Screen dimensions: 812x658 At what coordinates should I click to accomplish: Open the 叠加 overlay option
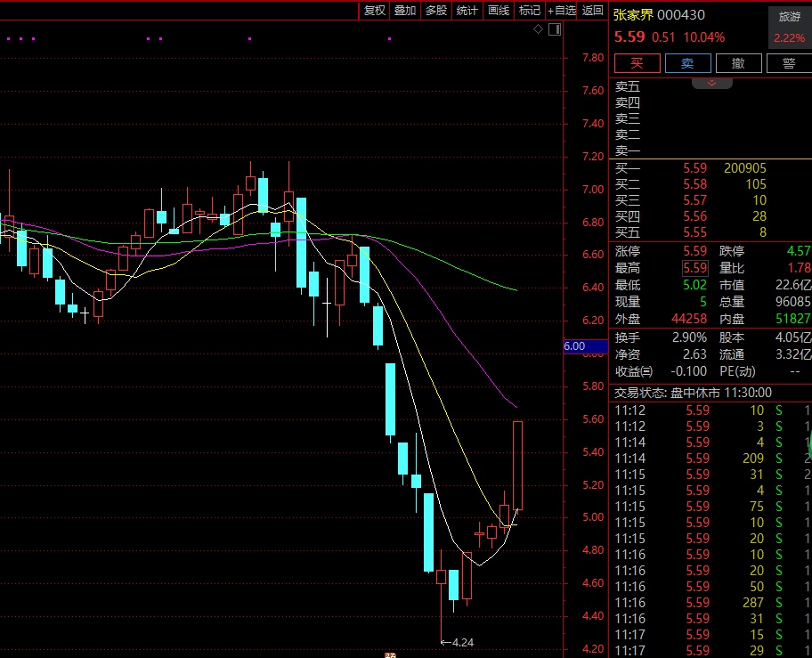tap(405, 11)
